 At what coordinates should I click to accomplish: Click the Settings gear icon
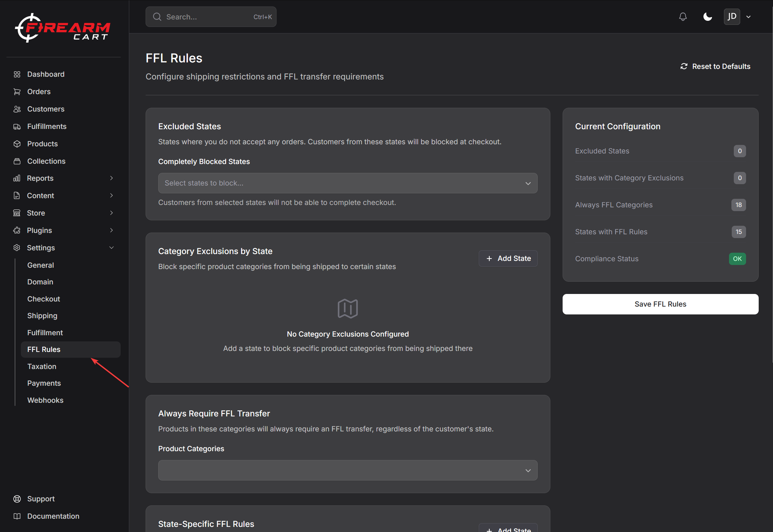tap(17, 248)
